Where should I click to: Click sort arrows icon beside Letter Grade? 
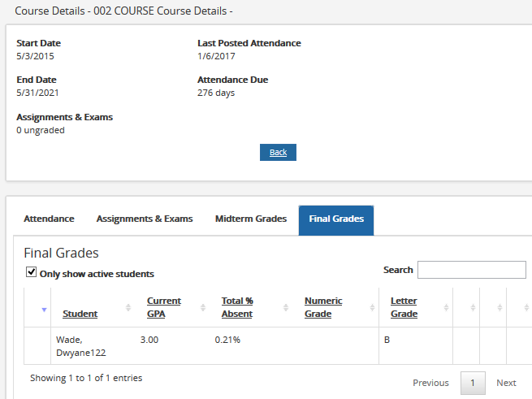click(x=446, y=307)
